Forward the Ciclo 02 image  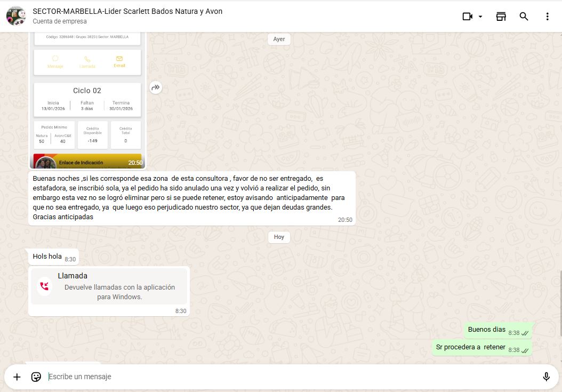tap(155, 87)
